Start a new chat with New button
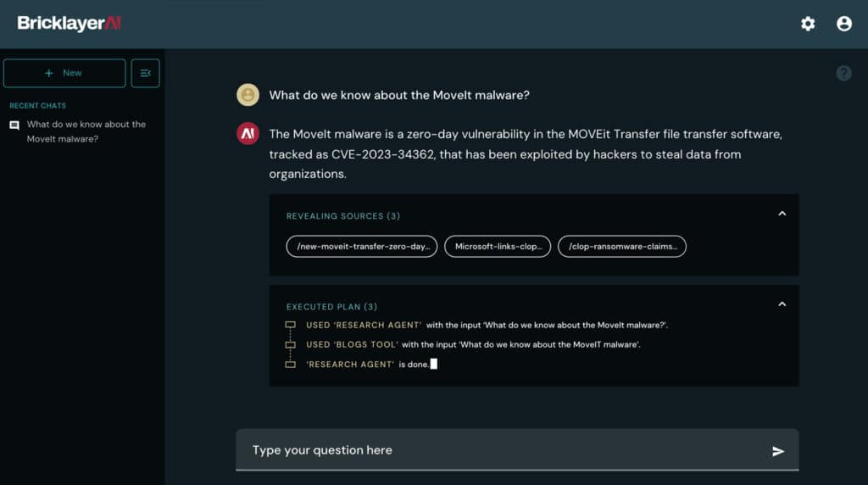868x485 pixels. coord(64,73)
